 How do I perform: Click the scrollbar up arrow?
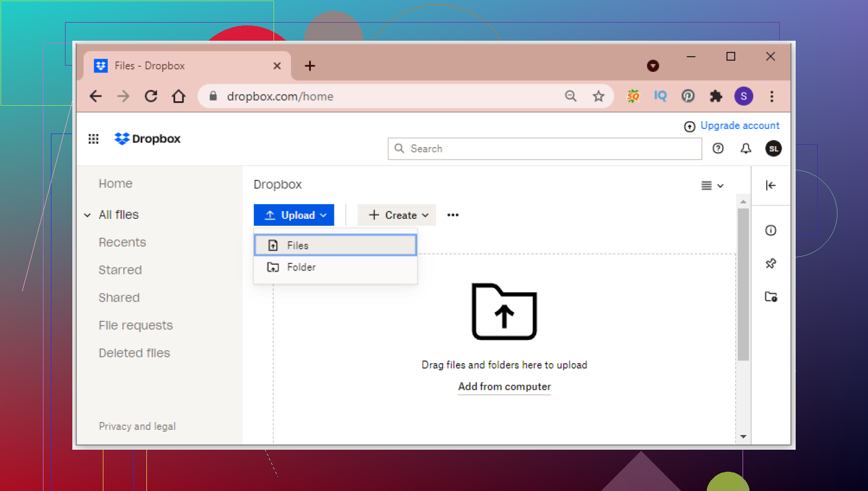tap(743, 201)
